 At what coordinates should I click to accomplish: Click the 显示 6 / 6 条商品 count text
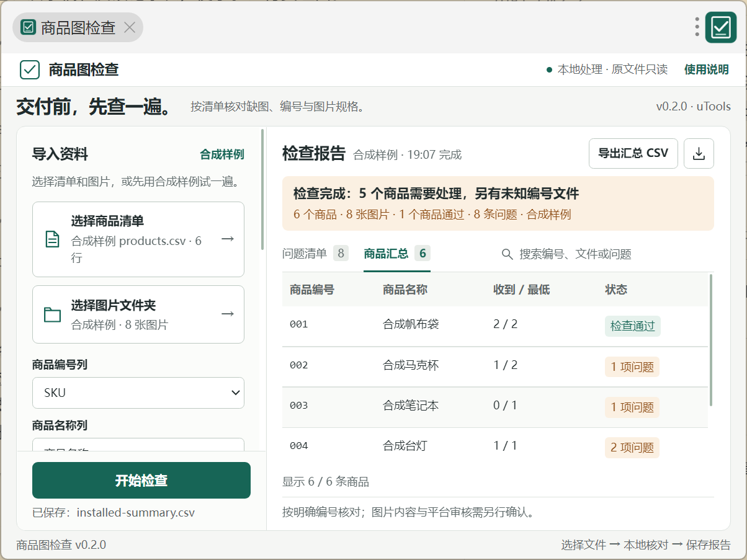(x=326, y=482)
